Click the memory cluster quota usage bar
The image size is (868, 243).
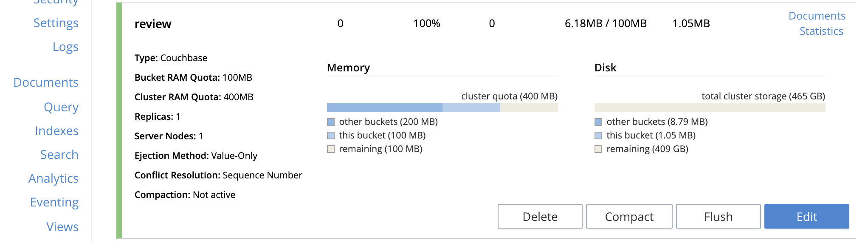pos(442,107)
